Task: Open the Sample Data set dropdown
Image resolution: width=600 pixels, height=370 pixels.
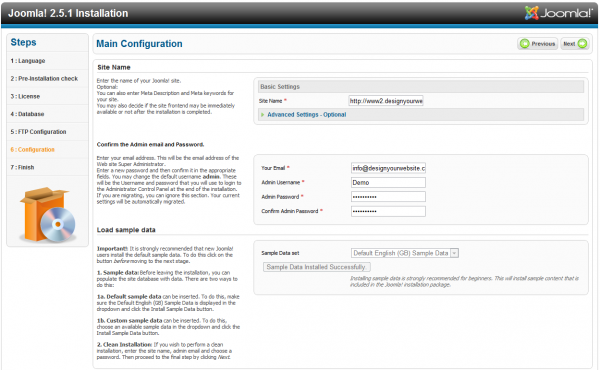Action: click(x=405, y=253)
